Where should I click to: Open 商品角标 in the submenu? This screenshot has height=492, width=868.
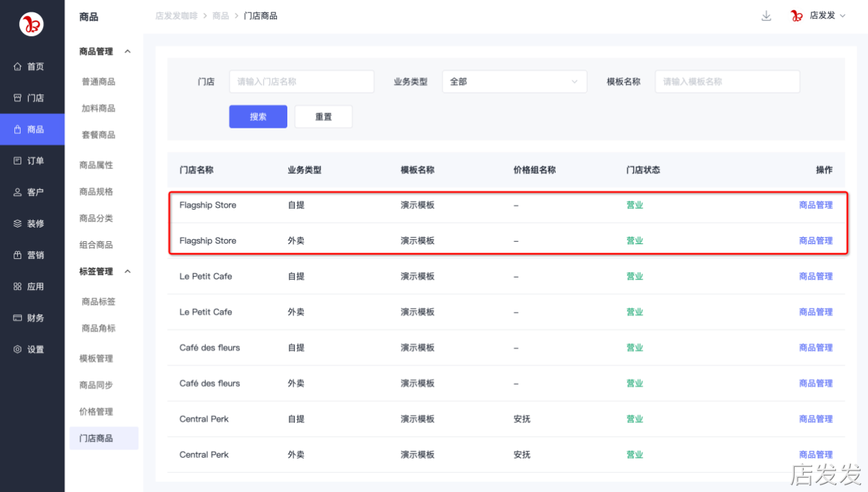pos(98,328)
